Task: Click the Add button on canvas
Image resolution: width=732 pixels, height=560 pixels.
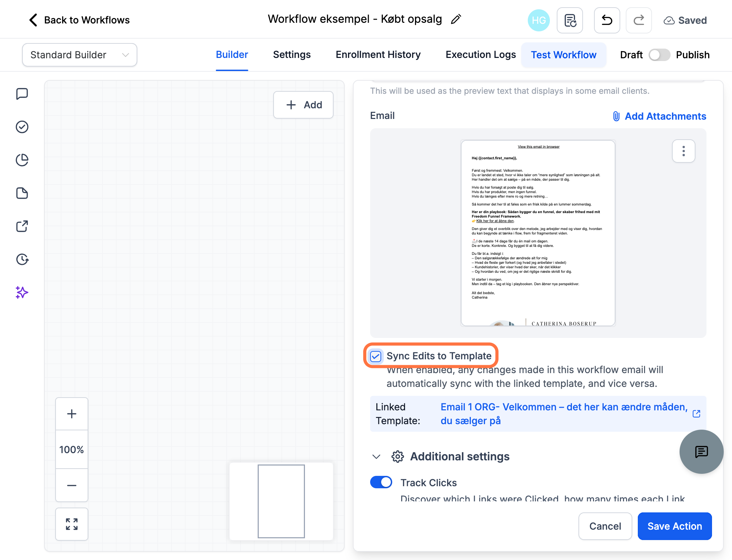Action: (303, 105)
